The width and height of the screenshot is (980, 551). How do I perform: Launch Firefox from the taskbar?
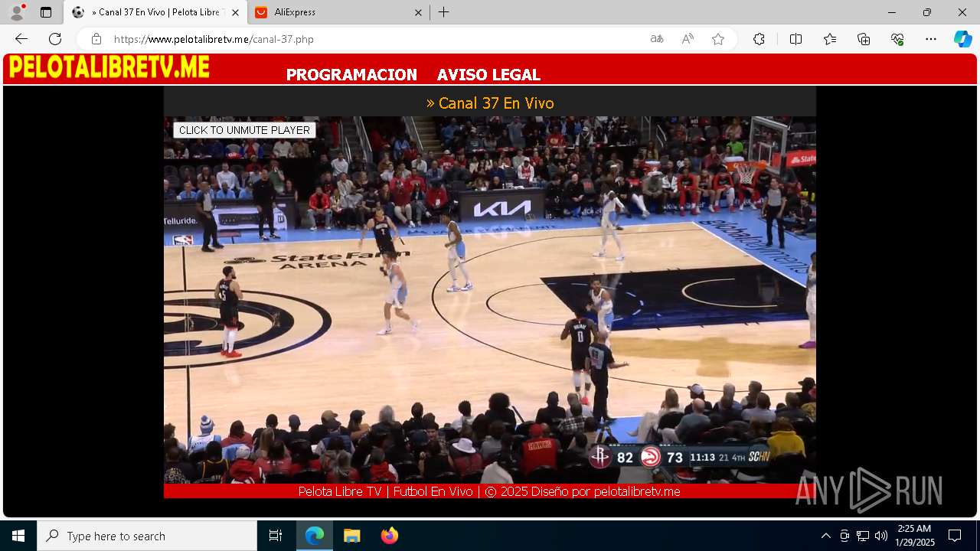tap(389, 536)
